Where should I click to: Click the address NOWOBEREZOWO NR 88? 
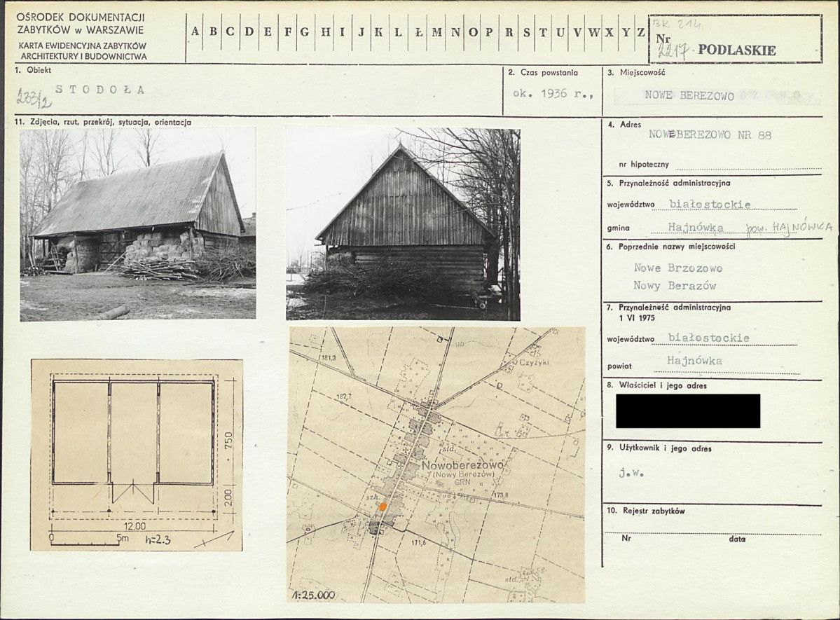point(710,135)
